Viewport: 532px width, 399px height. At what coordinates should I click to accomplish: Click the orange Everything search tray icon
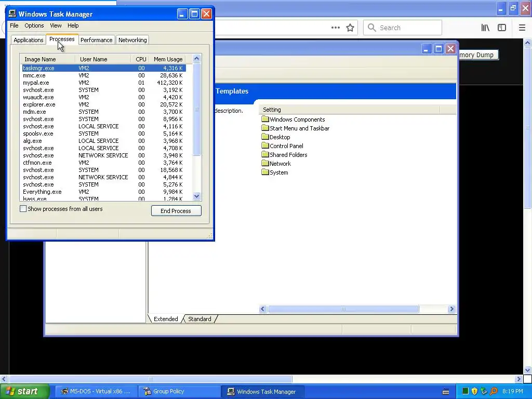pos(494,391)
